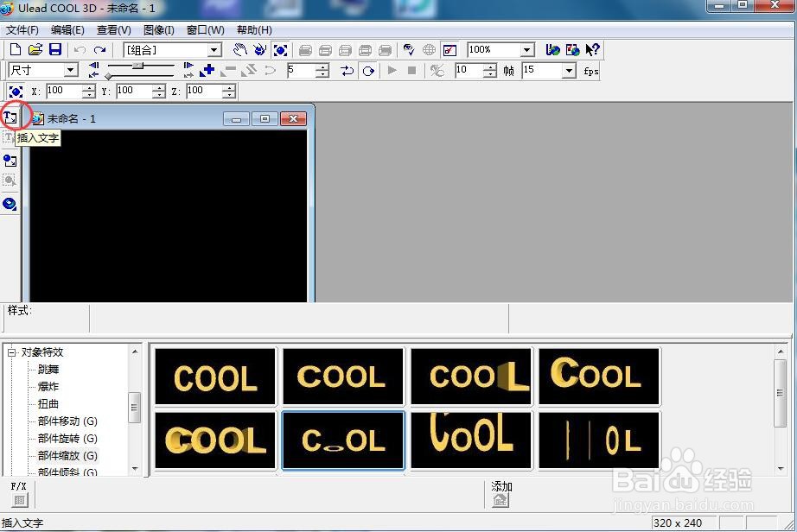
Task: Redo the last action
Action: [x=99, y=50]
